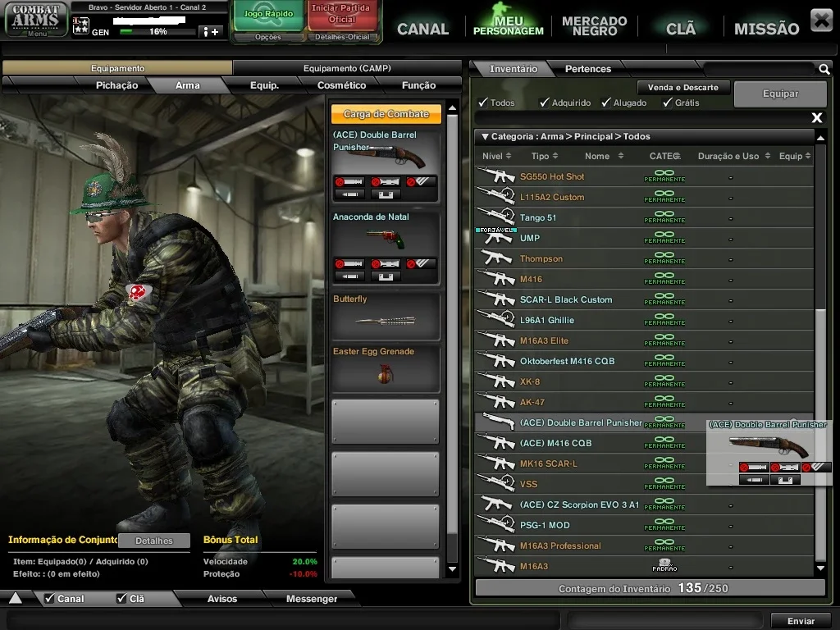The width and height of the screenshot is (840, 630).
Task: Click the VSS sniper icon
Action: tap(496, 483)
